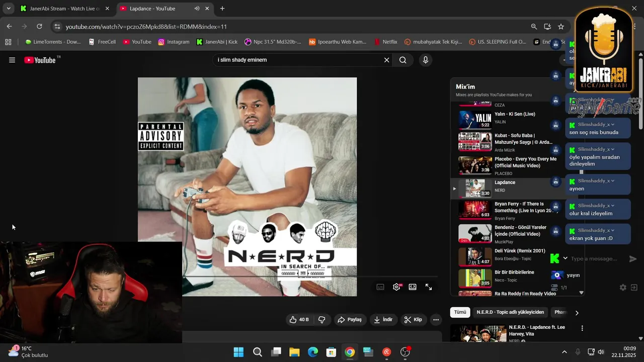Show hidden system tray icons chevron

click(x=564, y=352)
